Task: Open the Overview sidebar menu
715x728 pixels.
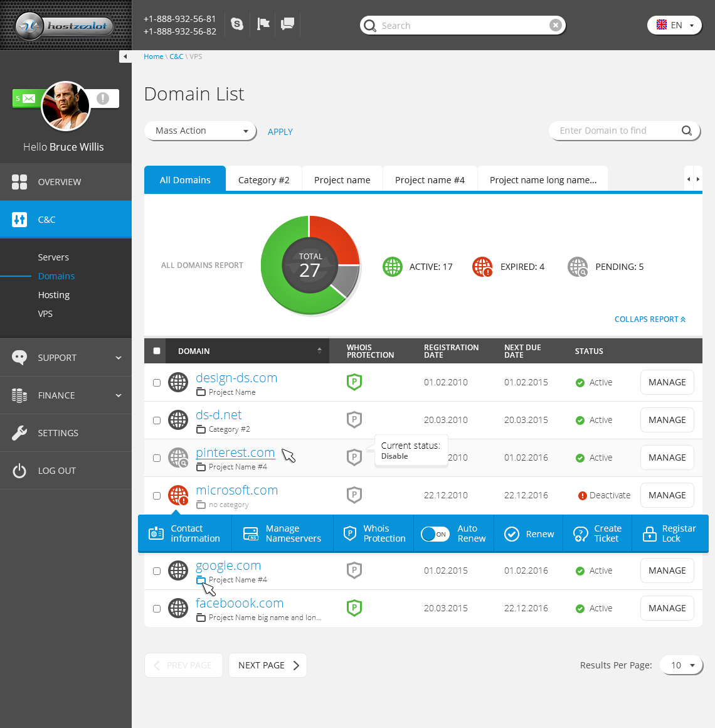Action: (x=66, y=181)
